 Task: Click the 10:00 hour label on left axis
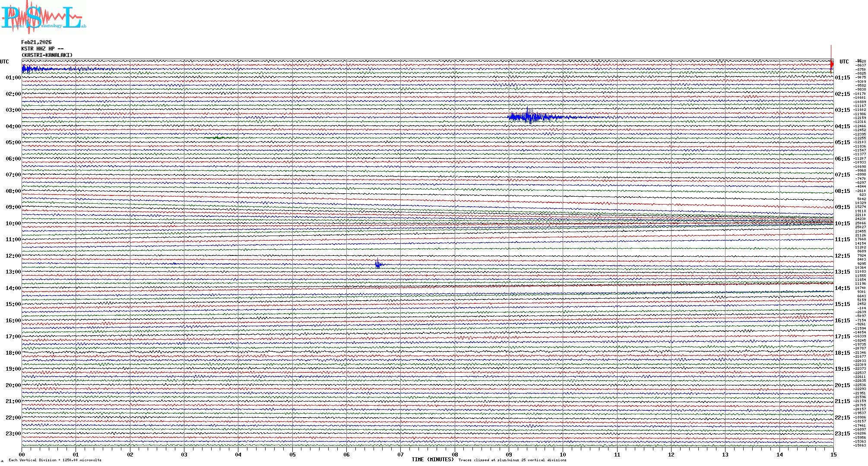tap(13, 224)
